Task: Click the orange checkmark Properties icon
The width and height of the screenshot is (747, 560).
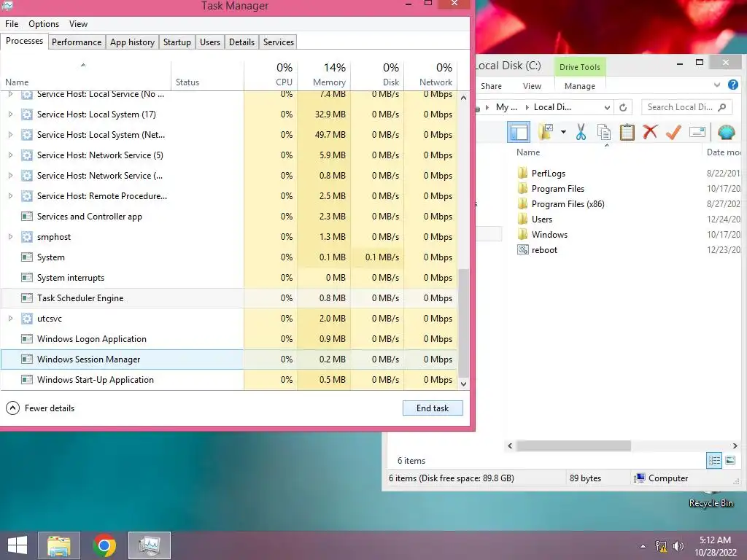Action: pos(673,132)
